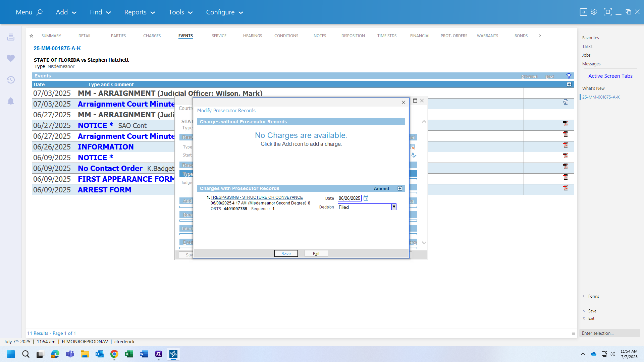This screenshot has width=644, height=362.
Task: Open the sidebar stacked documents icon
Action: [x=11, y=37]
